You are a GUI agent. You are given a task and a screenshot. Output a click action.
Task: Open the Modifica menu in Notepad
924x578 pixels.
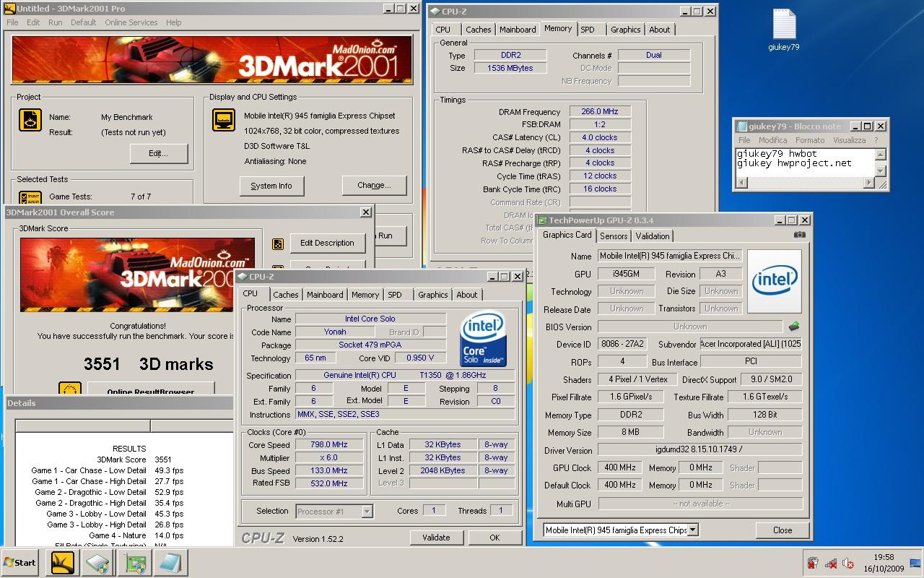click(x=772, y=140)
